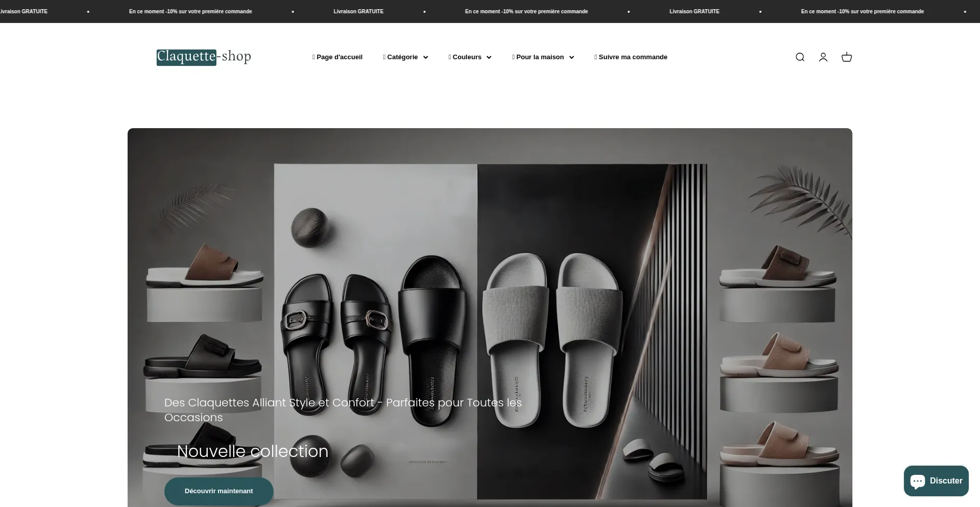Screen dimensions: 980x507
Task: Open the user account icon
Action: point(823,57)
